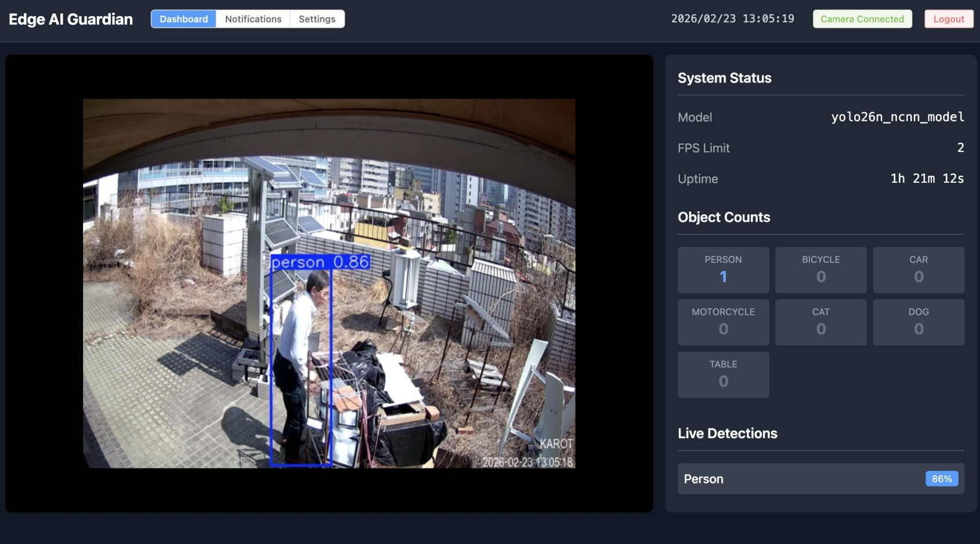Image resolution: width=980 pixels, height=544 pixels.
Task: Select the Car count tile
Action: pos(918,270)
